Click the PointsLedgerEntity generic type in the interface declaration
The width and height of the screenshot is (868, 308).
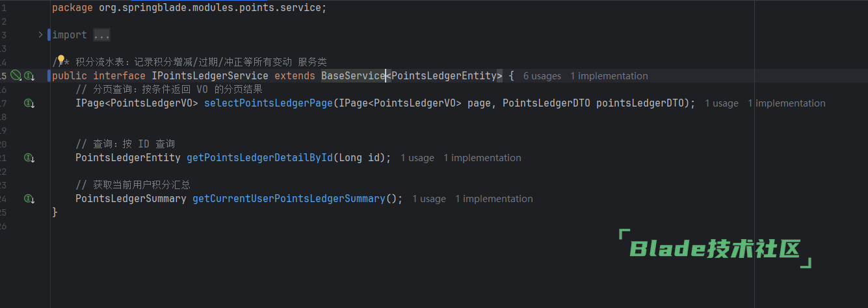point(443,76)
